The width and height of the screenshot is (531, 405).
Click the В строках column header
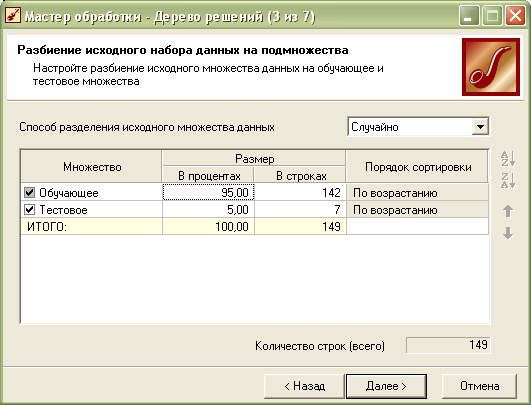pos(300,175)
